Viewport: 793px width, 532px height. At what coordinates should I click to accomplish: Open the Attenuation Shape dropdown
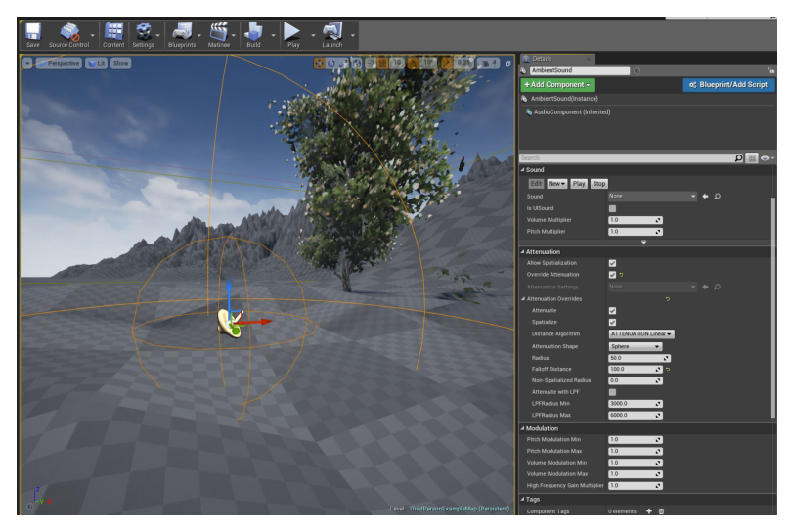click(x=636, y=346)
